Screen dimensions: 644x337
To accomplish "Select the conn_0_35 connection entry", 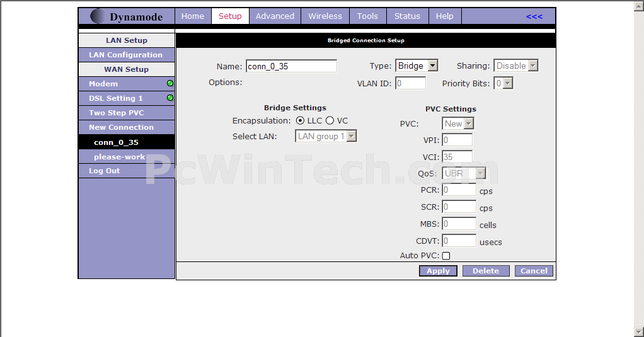I will pos(127,142).
